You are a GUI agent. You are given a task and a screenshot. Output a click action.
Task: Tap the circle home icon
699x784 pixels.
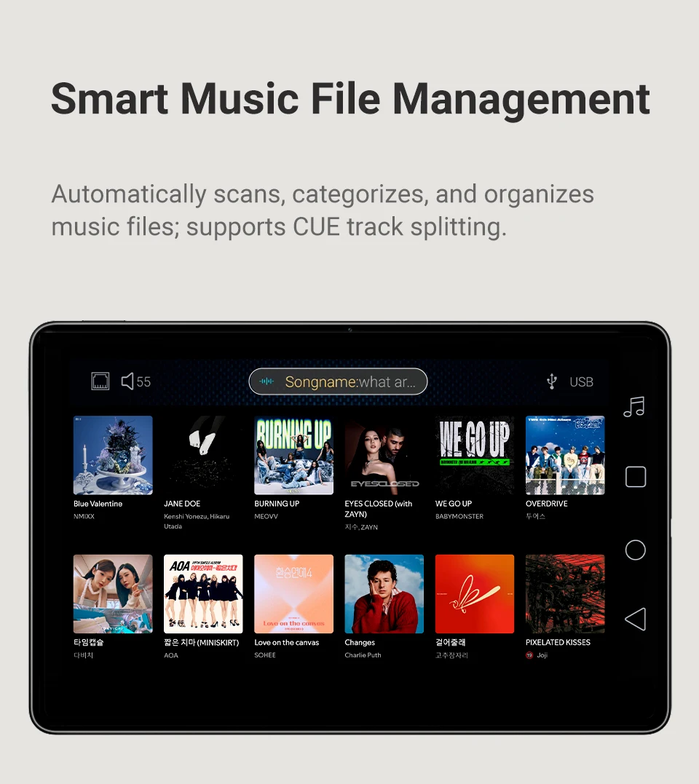tap(635, 550)
